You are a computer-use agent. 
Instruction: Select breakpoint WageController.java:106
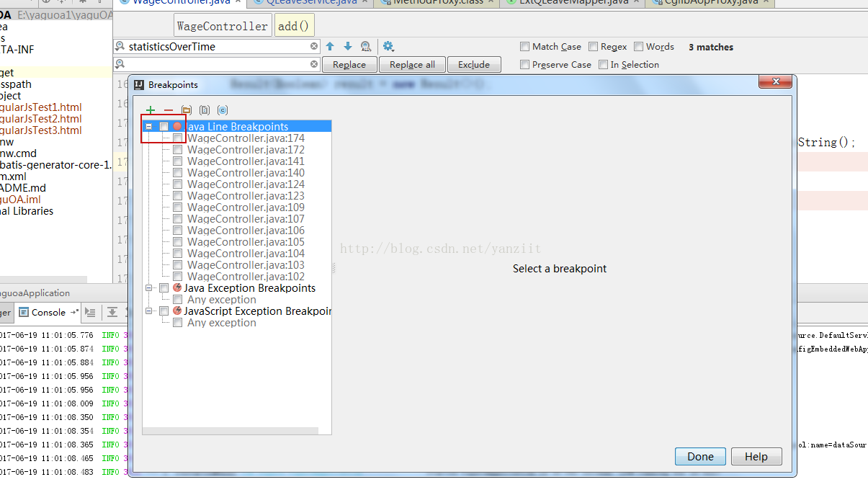click(246, 231)
